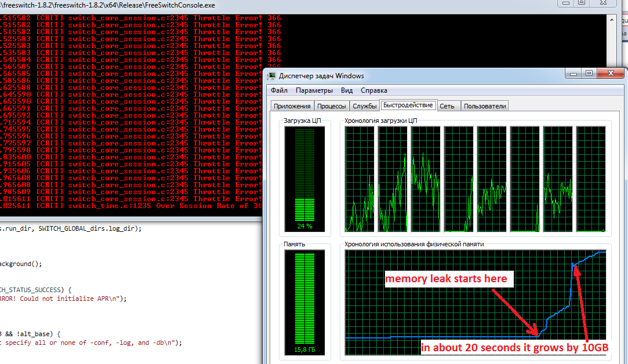Click the SWITCH_GLOBAL_dirs.log_dir code line
This screenshot has width=628, height=364.
pyautogui.click(x=71, y=228)
